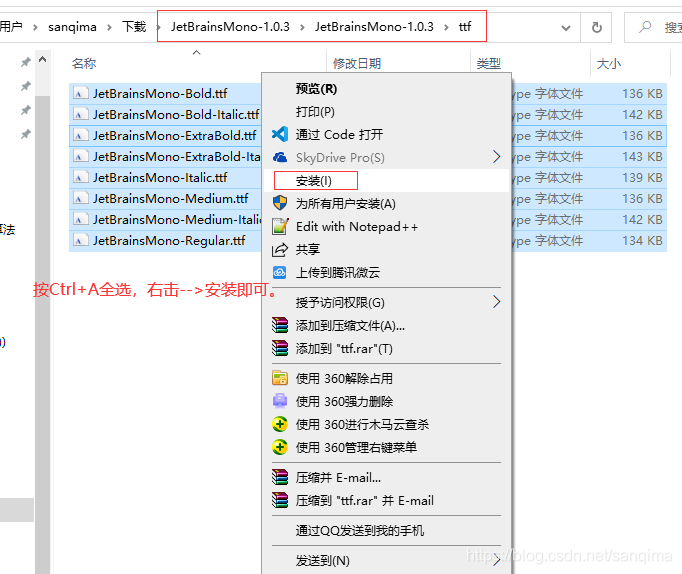Expand chevron between the two JetBrainsMono-1.0.3 folders

[x=302, y=27]
